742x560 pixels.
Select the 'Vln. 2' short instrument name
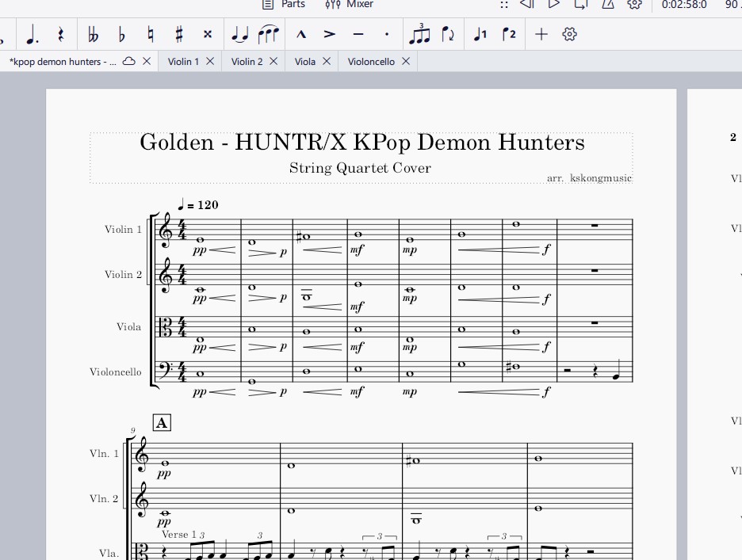click(104, 499)
